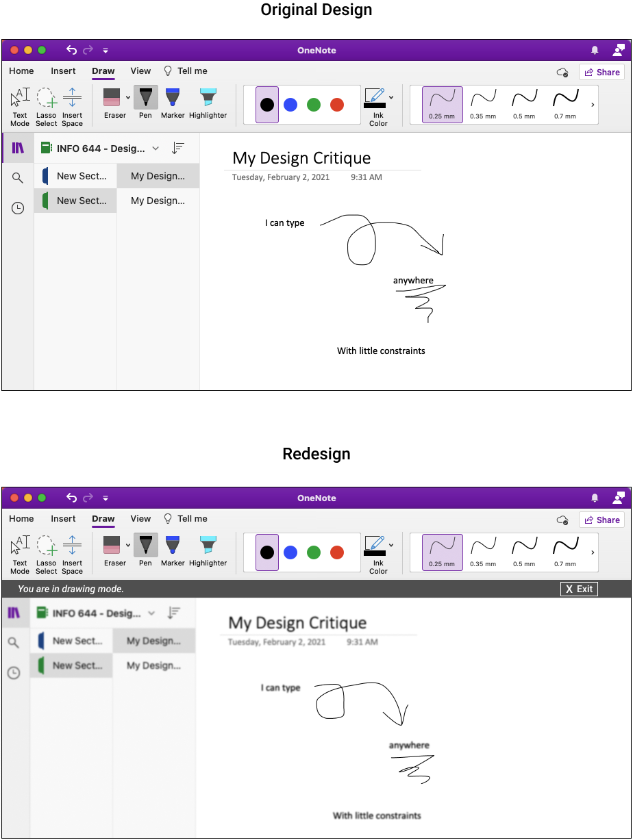The image size is (633, 840).
Task: Switch to Text Mode
Action: coord(19,103)
